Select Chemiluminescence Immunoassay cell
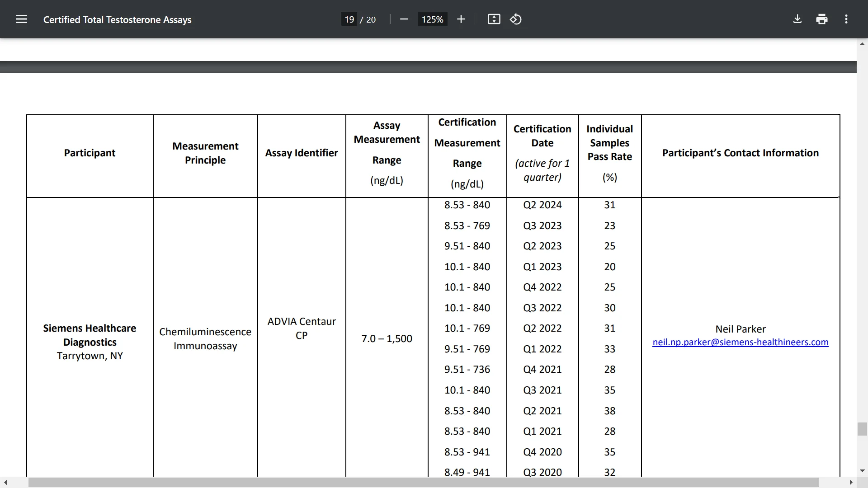 coord(205,338)
